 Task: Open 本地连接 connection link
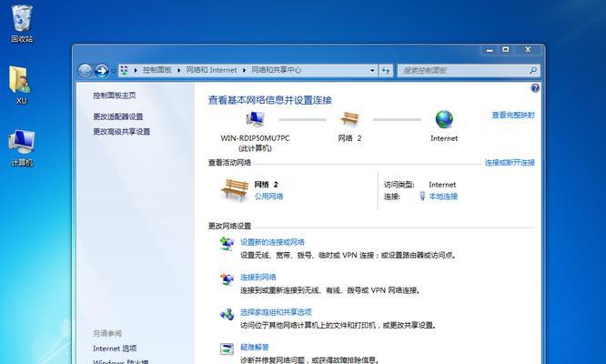click(x=443, y=197)
